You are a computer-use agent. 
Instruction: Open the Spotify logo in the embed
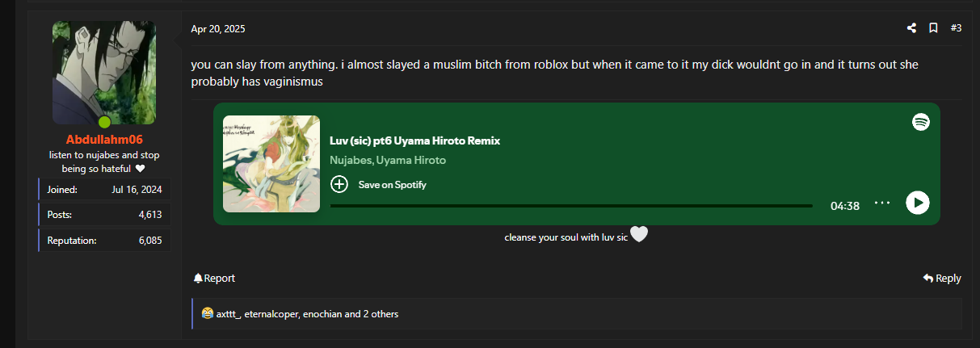(x=921, y=122)
